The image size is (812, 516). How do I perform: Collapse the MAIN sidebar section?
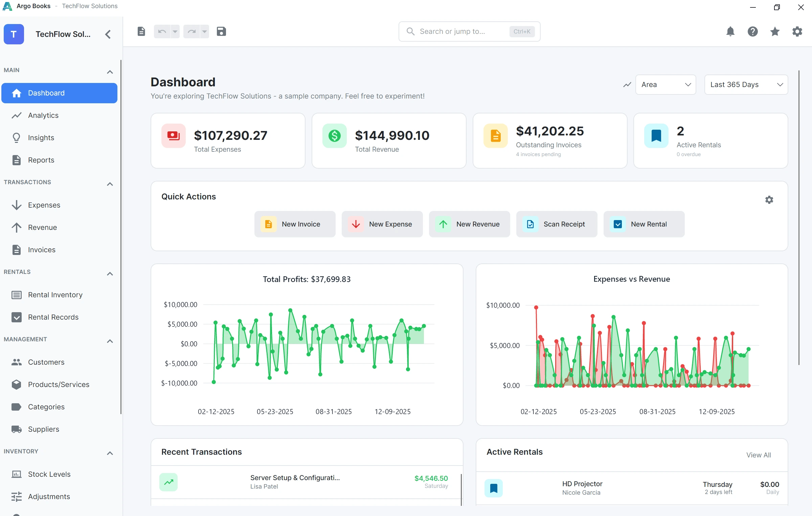pos(110,72)
